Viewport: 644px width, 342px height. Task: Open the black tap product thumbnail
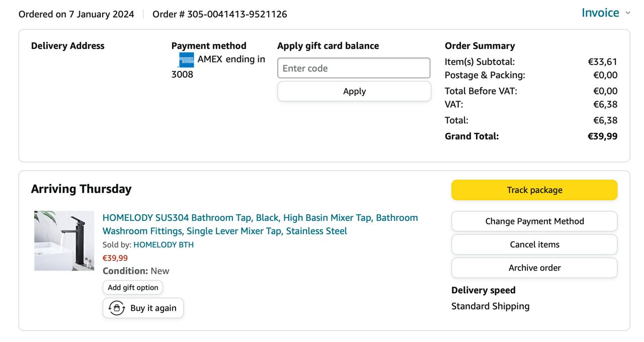64,241
